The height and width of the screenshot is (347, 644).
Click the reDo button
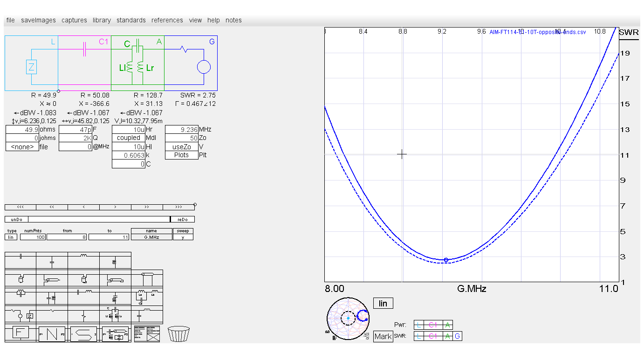[182, 219]
